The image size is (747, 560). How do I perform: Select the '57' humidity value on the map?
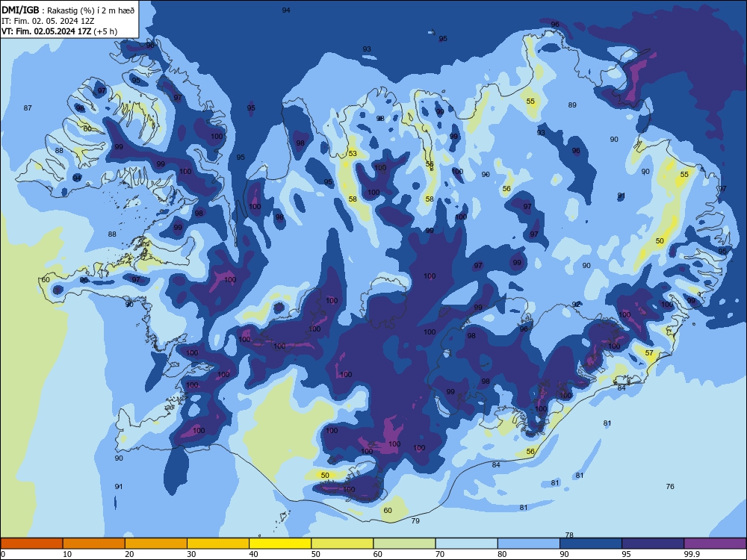click(649, 353)
